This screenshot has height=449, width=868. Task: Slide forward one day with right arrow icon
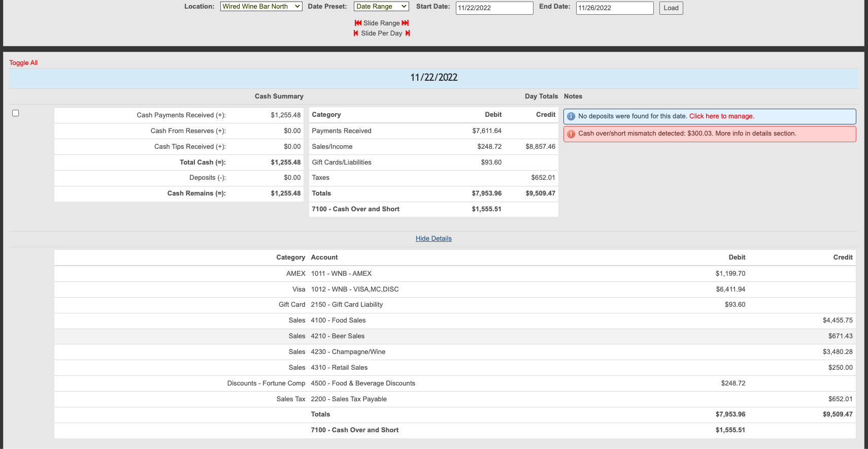pyautogui.click(x=408, y=33)
